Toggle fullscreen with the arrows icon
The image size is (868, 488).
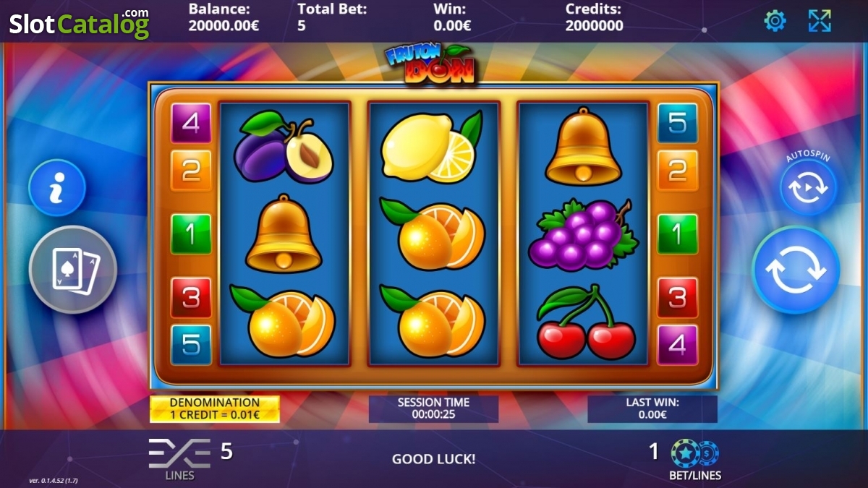click(x=820, y=20)
